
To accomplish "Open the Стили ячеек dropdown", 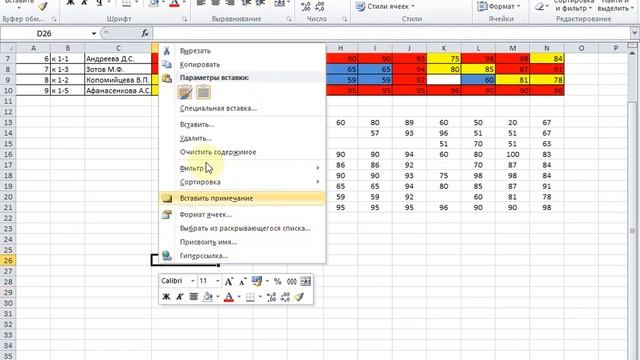I will tap(385, 7).
